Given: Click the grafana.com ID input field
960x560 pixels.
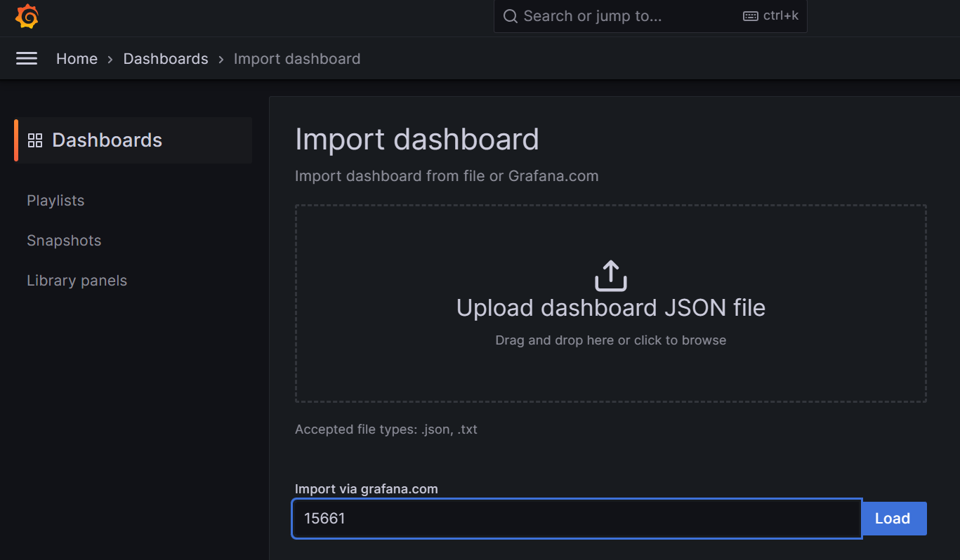Looking at the screenshot, I should coord(577,519).
